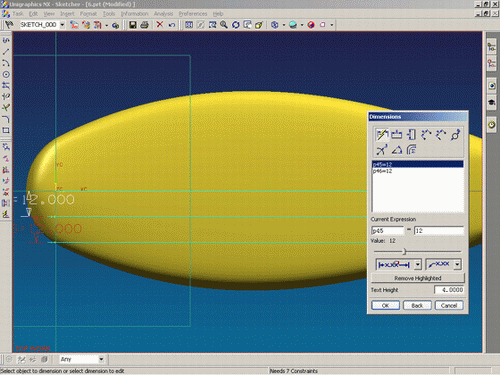Screen dimensions: 500x375
Task: Open the Insert menu
Action: 67,14
